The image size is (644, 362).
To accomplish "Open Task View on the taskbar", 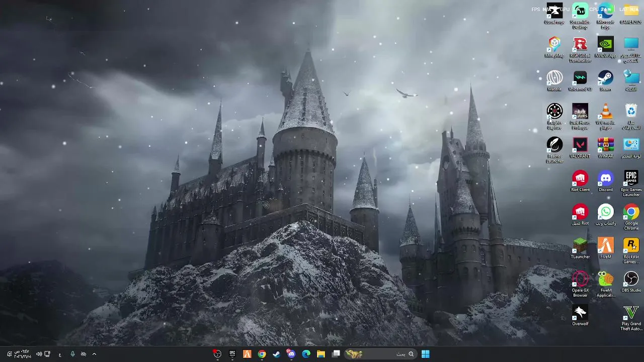I will [336, 354].
